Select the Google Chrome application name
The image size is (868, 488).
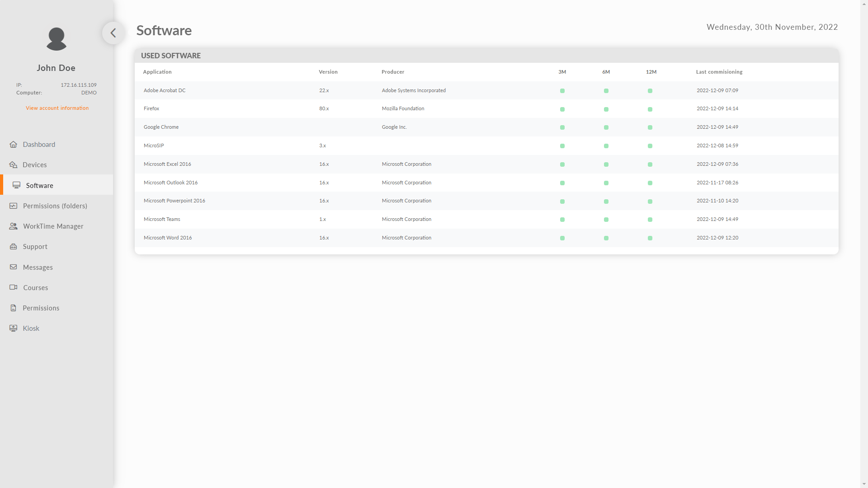[161, 127]
